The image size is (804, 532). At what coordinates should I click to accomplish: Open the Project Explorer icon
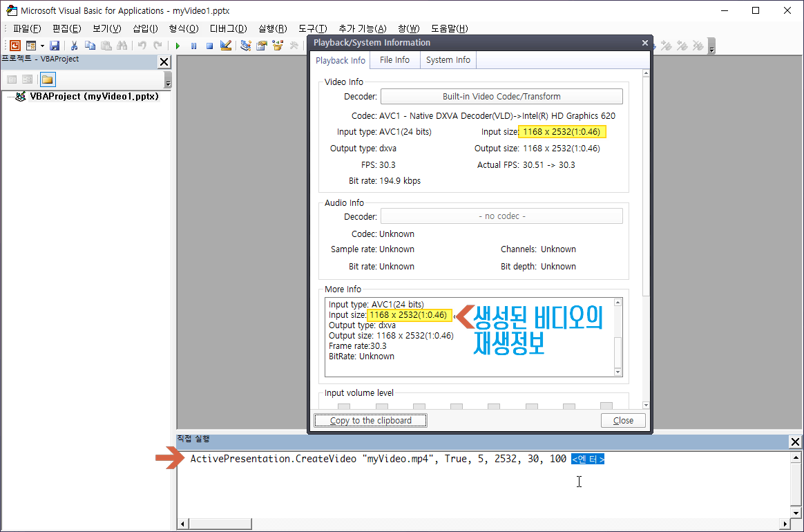[x=246, y=46]
